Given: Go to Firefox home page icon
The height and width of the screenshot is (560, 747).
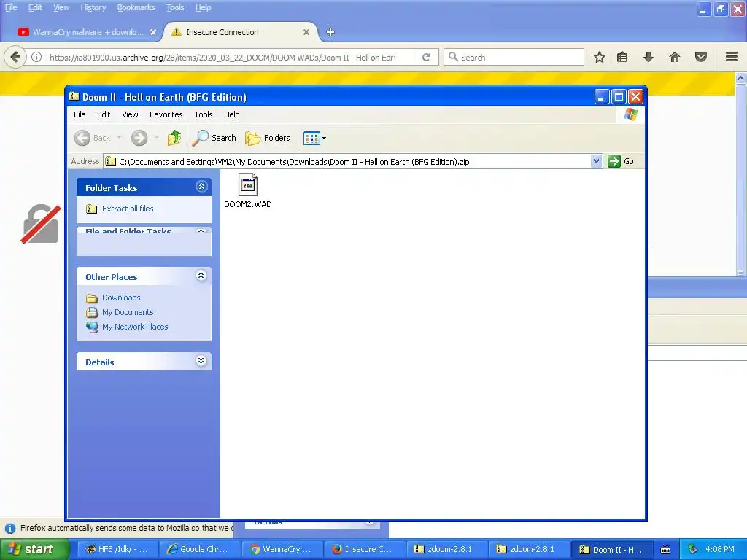Looking at the screenshot, I should [x=675, y=57].
